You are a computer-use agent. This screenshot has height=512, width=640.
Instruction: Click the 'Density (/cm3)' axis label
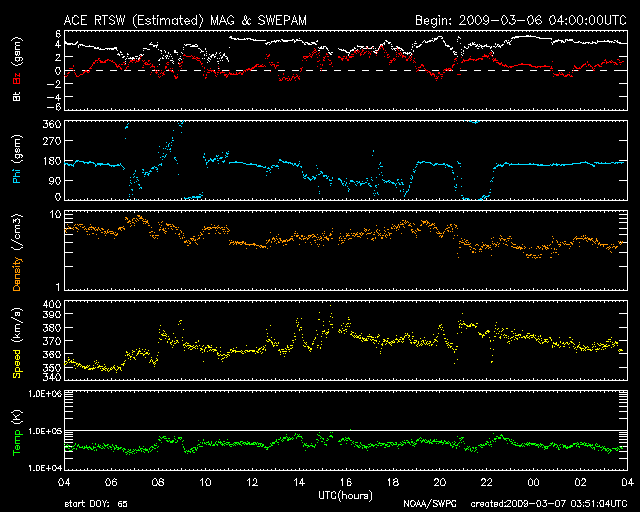tap(17, 252)
